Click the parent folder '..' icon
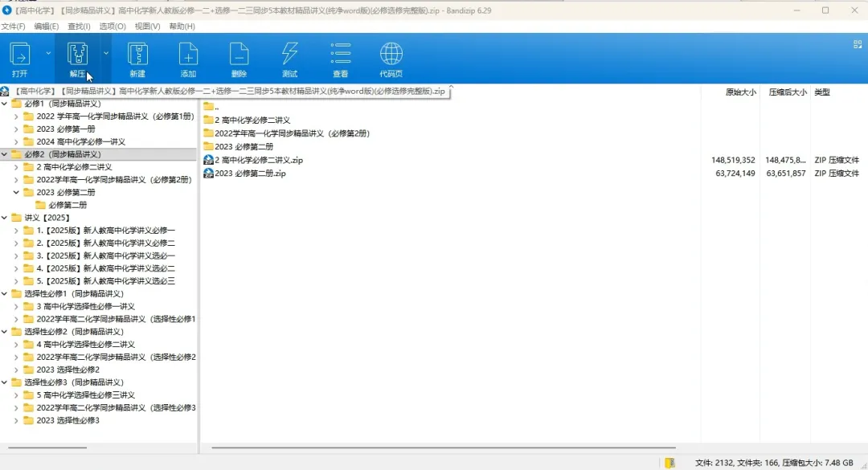This screenshot has height=470, width=868. click(x=208, y=106)
